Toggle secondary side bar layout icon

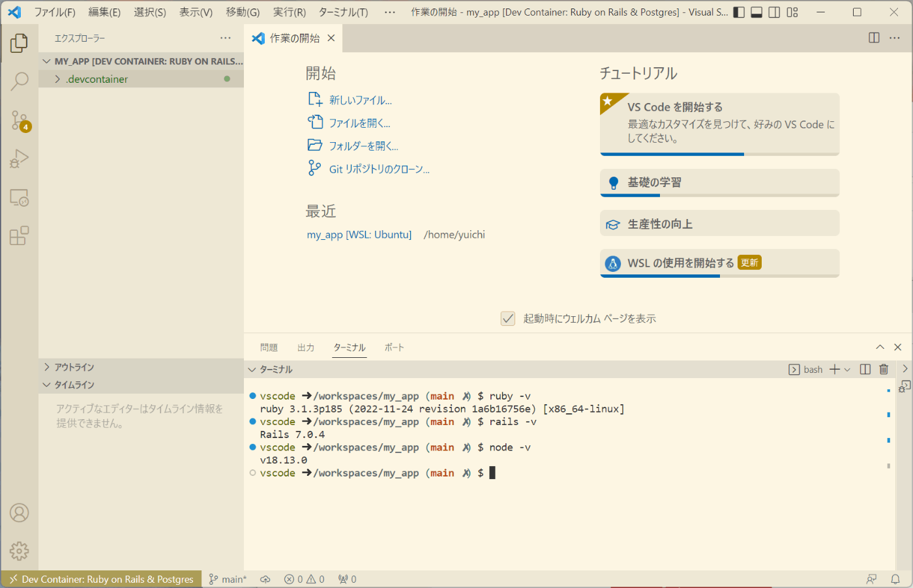tap(774, 12)
